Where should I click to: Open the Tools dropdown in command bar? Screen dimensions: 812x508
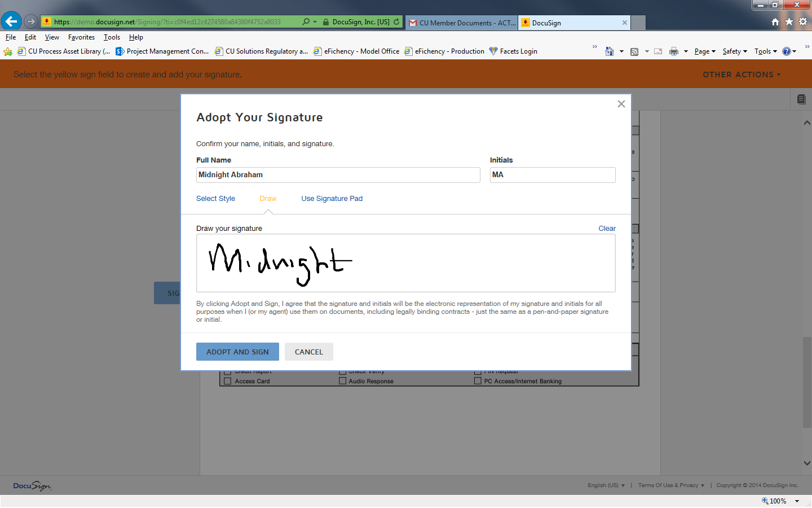point(766,51)
